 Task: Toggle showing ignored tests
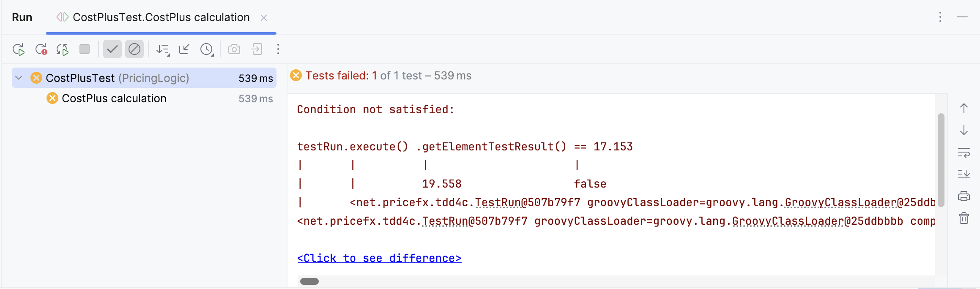coord(134,49)
